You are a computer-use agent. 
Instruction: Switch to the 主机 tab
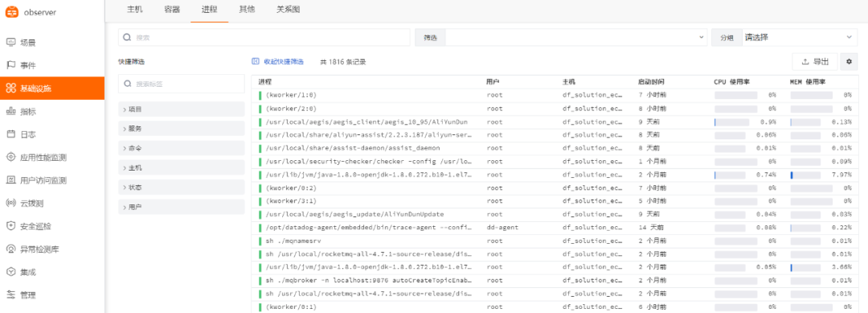coord(134,10)
